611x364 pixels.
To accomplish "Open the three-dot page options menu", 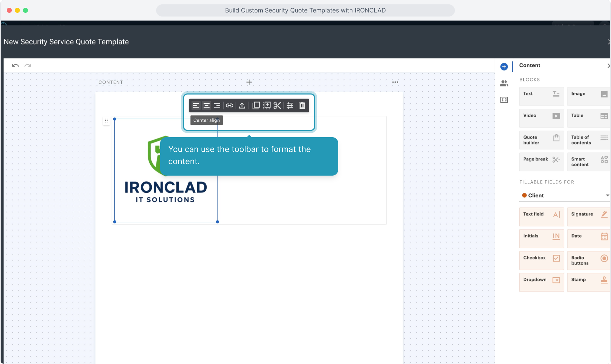I will click(395, 82).
